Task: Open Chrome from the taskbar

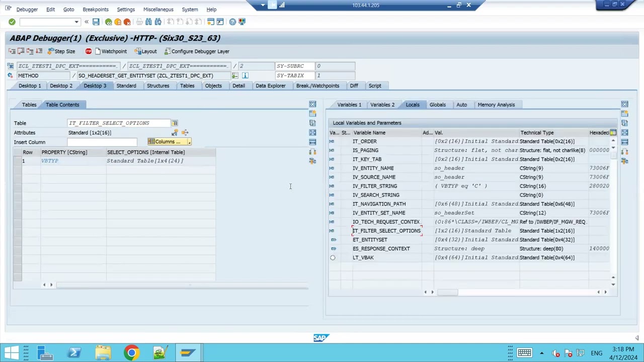Action: [131, 352]
